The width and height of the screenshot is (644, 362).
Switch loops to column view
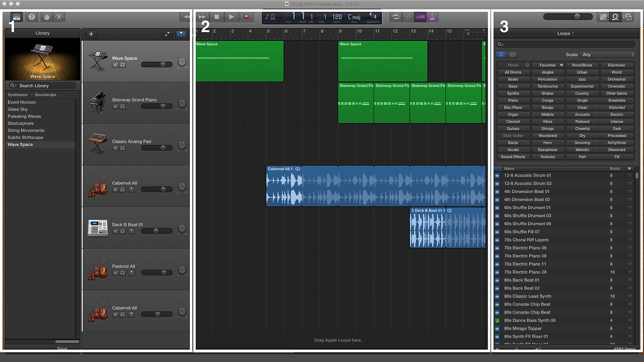tap(513, 54)
